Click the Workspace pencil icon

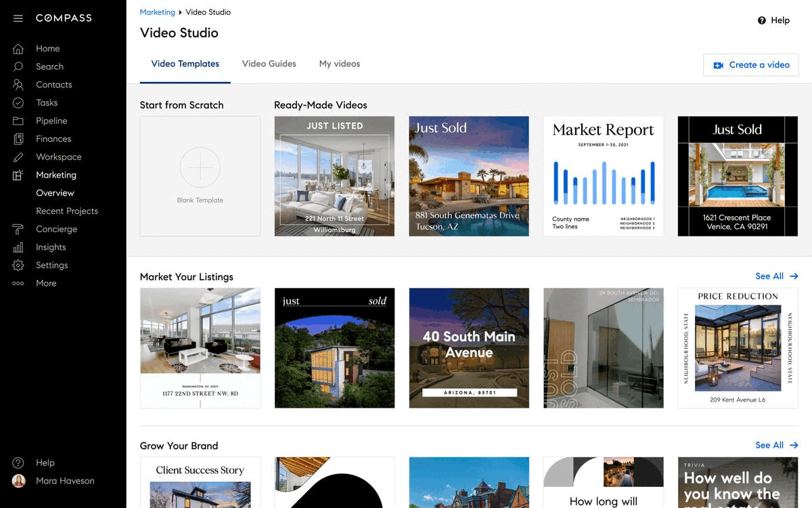(x=18, y=157)
